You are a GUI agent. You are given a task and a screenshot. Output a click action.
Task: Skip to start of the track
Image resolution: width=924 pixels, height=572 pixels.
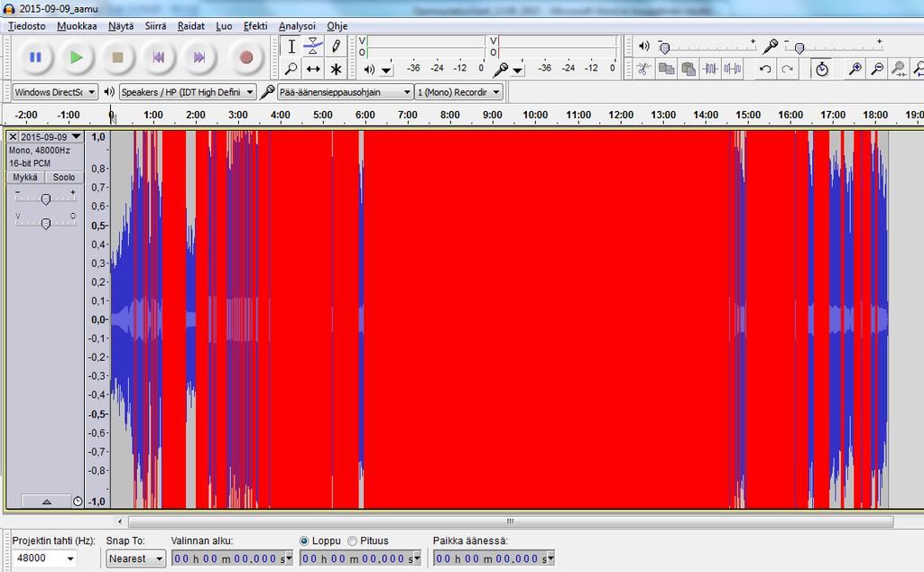158,57
